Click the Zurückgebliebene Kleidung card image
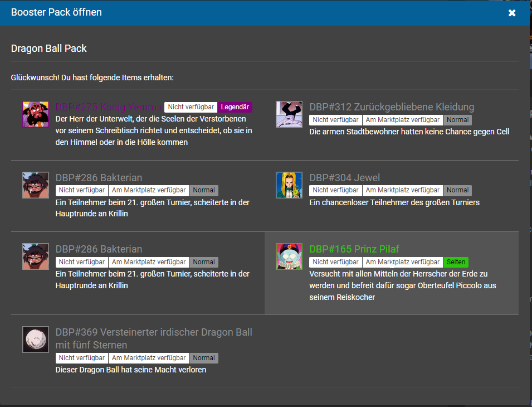Image resolution: width=532 pixels, height=407 pixels. point(289,114)
